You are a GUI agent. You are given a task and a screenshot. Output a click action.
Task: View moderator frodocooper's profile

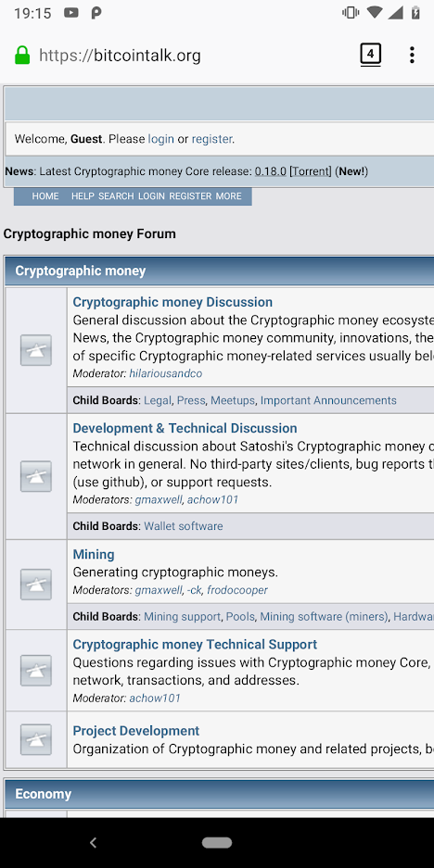click(x=237, y=590)
